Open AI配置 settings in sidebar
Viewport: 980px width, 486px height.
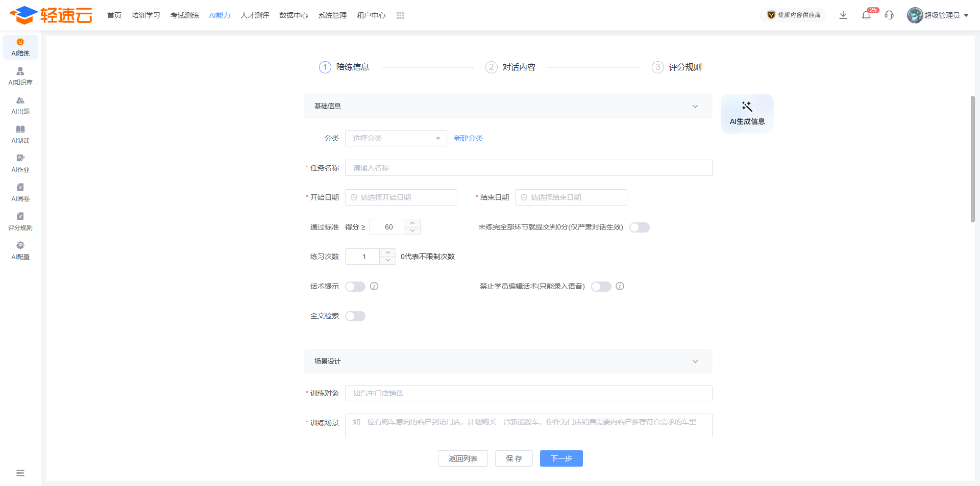pyautogui.click(x=20, y=250)
